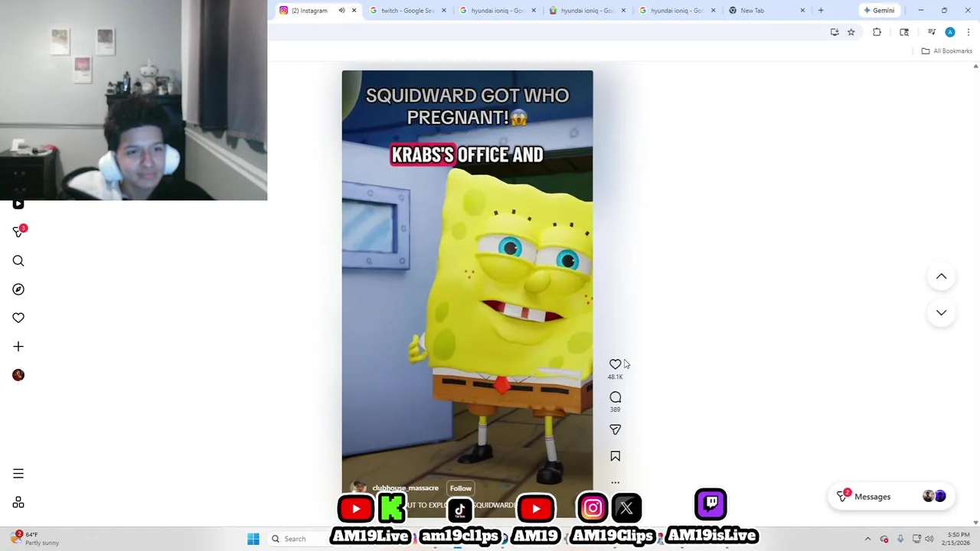Click the microphone tray icon
The width and height of the screenshot is (980, 551).
(x=900, y=539)
